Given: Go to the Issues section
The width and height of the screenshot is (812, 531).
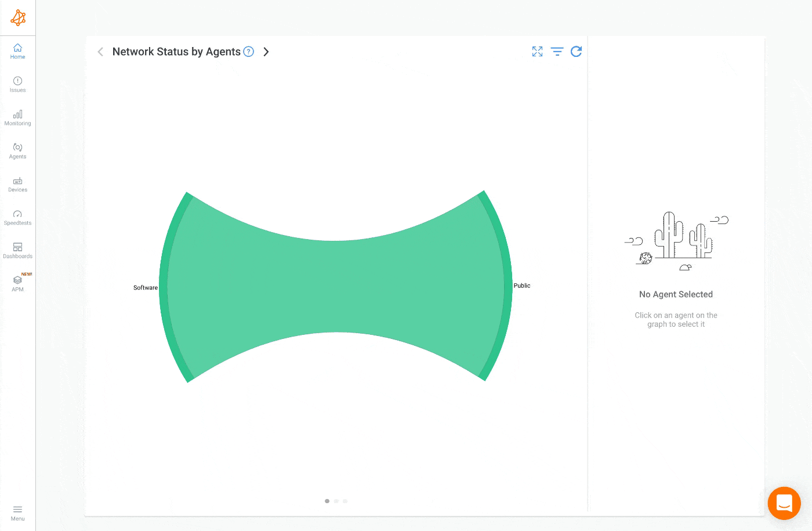Looking at the screenshot, I should 17,85.
